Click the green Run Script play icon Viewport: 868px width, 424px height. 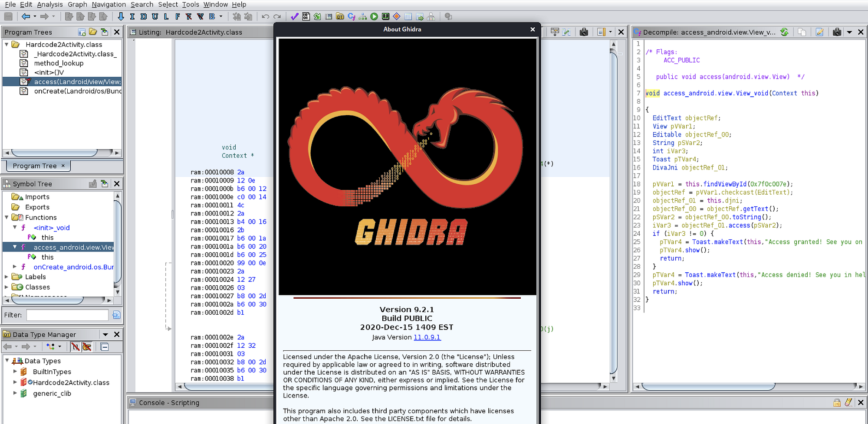tap(374, 16)
